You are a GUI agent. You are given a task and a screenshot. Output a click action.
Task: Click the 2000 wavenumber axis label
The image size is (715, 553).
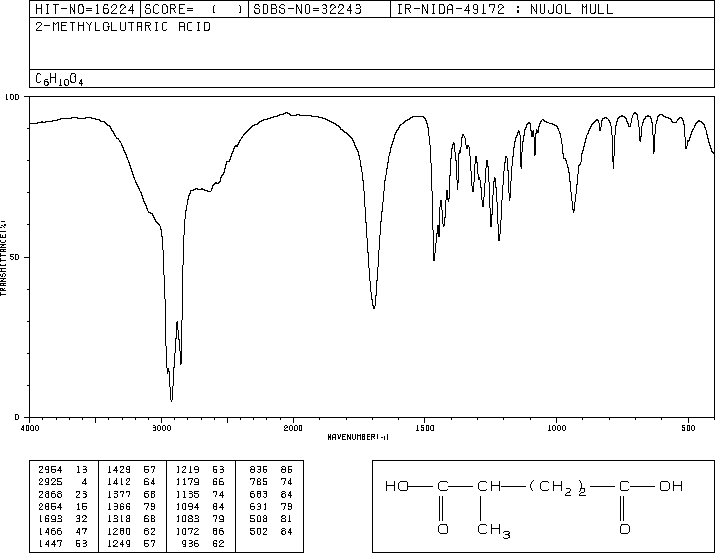click(293, 428)
